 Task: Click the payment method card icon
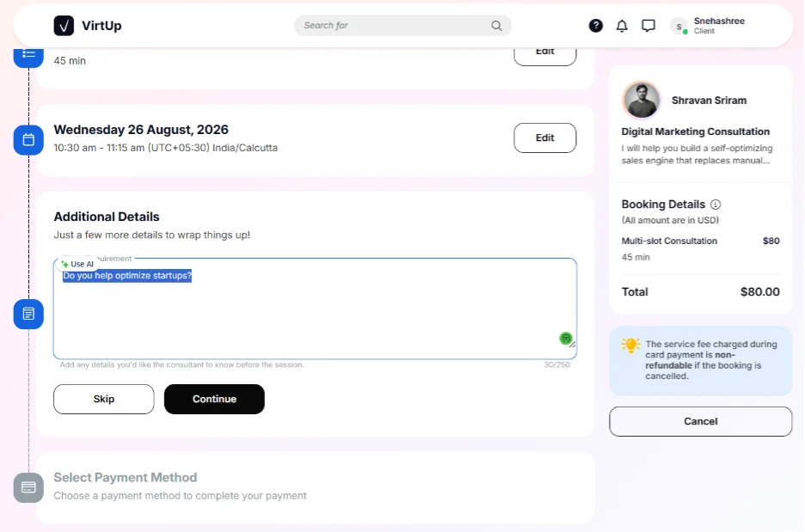(x=28, y=487)
